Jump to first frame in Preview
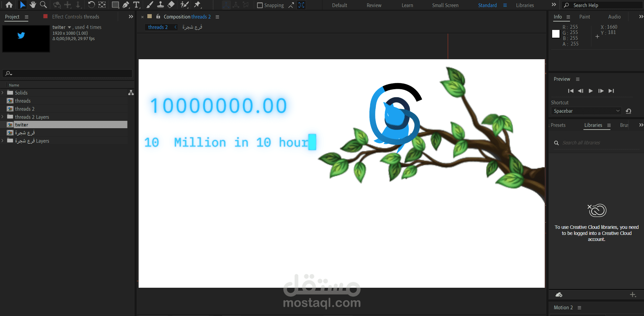The width and height of the screenshot is (644, 316). pos(571,91)
